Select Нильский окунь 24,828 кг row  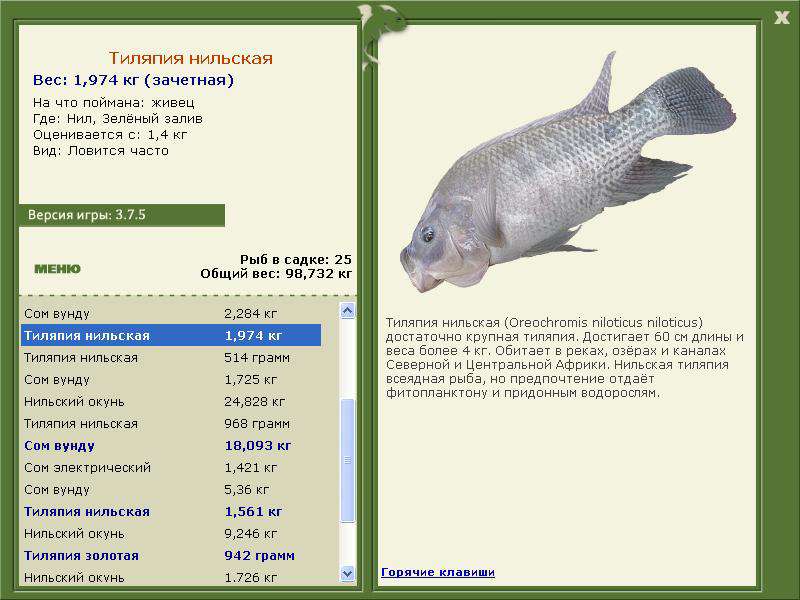pyautogui.click(x=171, y=402)
